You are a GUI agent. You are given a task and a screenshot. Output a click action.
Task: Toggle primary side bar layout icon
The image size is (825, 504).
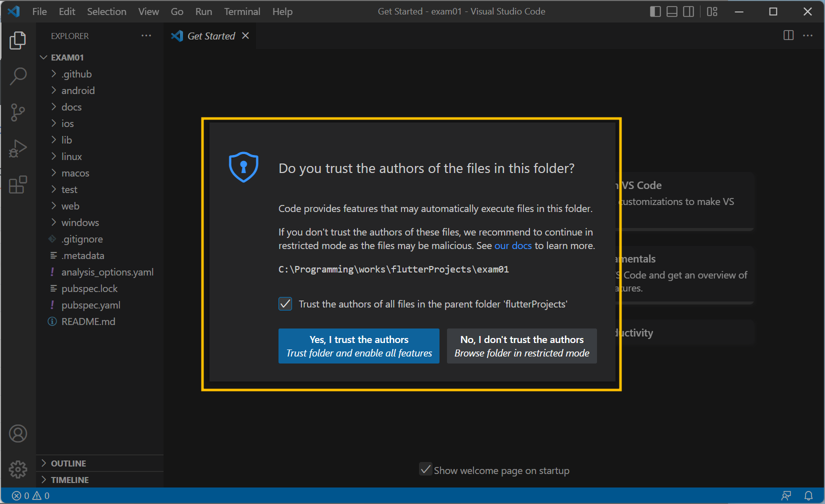(655, 11)
